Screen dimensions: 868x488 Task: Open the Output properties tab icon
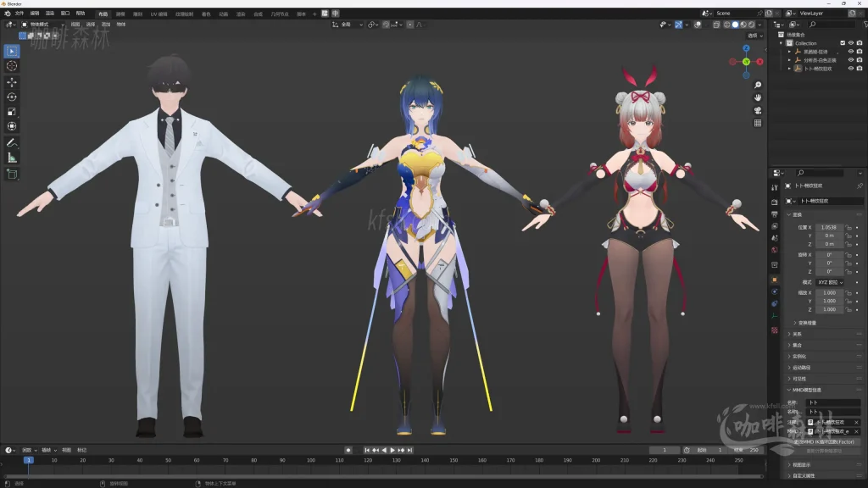(775, 214)
